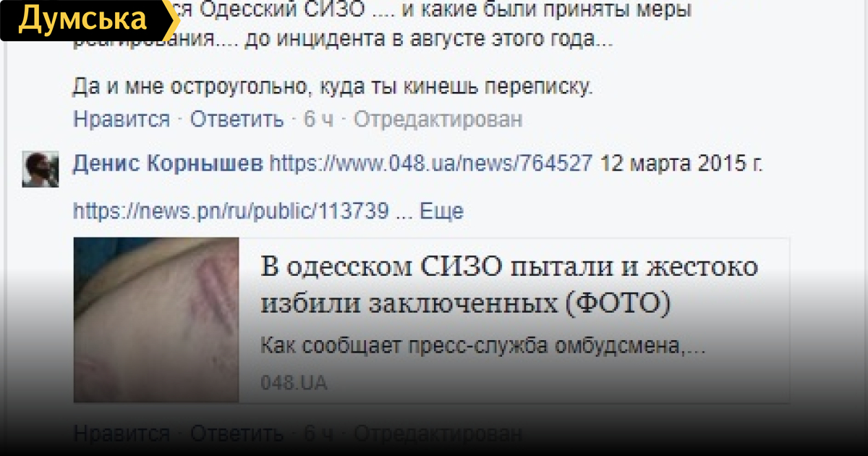Follow the 048.ua/news/764527 link
Image resolution: width=868 pixels, height=456 pixels.
[432, 165]
